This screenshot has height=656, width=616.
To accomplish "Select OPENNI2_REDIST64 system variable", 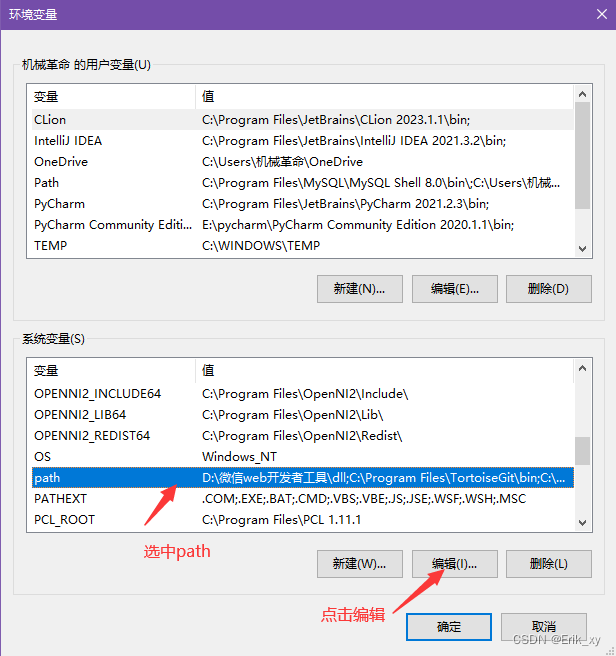I will click(303, 436).
